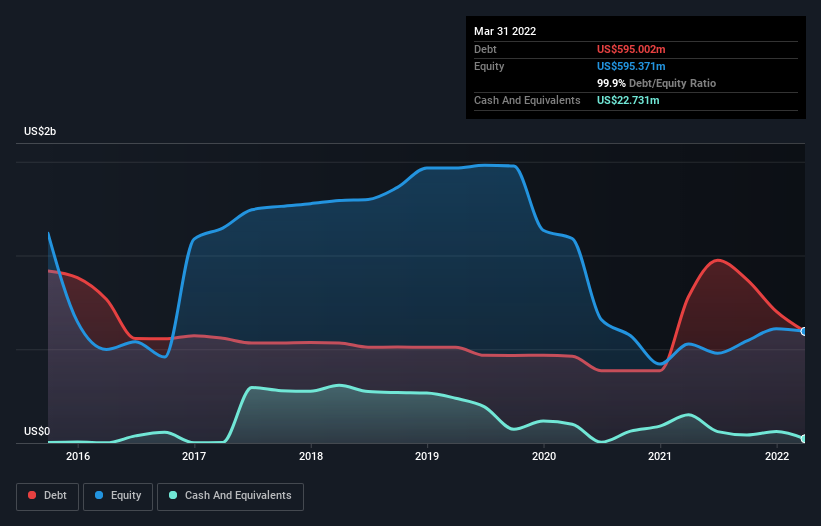Image resolution: width=821 pixels, height=526 pixels.
Task: Click the blue Equity legend dot
Action: pyautogui.click(x=99, y=495)
